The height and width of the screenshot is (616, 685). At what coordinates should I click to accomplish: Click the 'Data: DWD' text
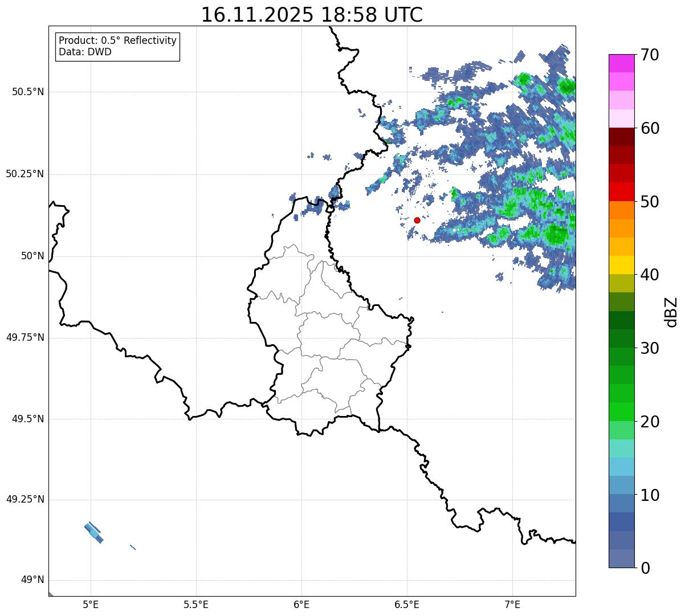[85, 52]
